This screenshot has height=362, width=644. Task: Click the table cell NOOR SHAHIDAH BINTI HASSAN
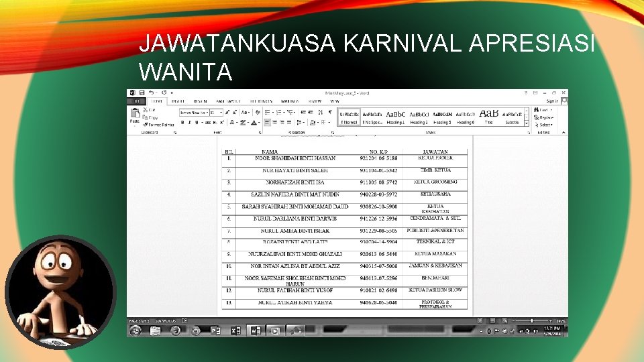coord(295,158)
